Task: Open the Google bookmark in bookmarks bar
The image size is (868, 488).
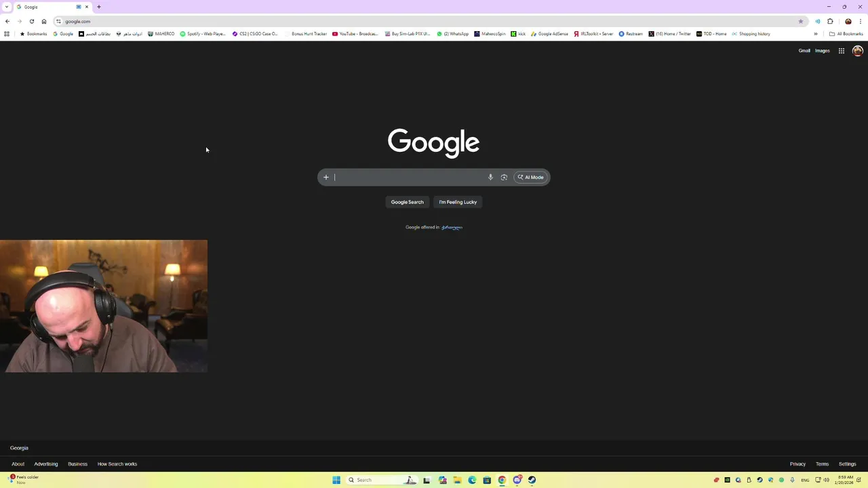Action: pyautogui.click(x=63, y=34)
